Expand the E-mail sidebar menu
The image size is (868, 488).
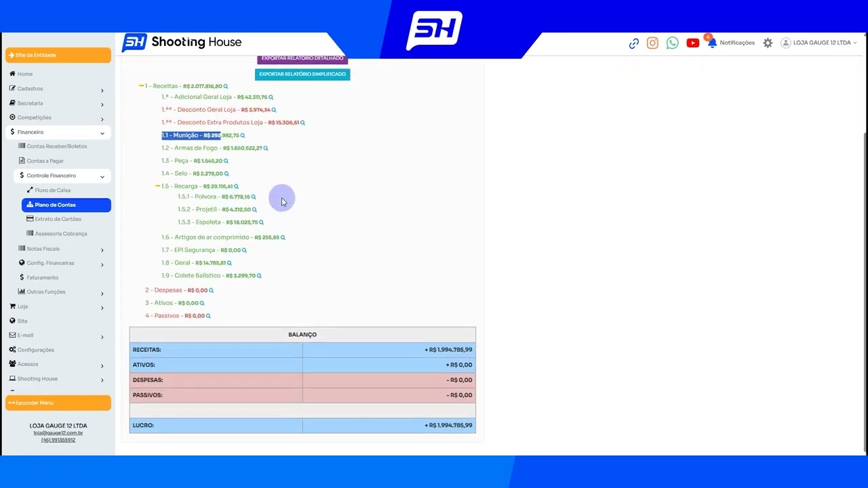pos(58,335)
